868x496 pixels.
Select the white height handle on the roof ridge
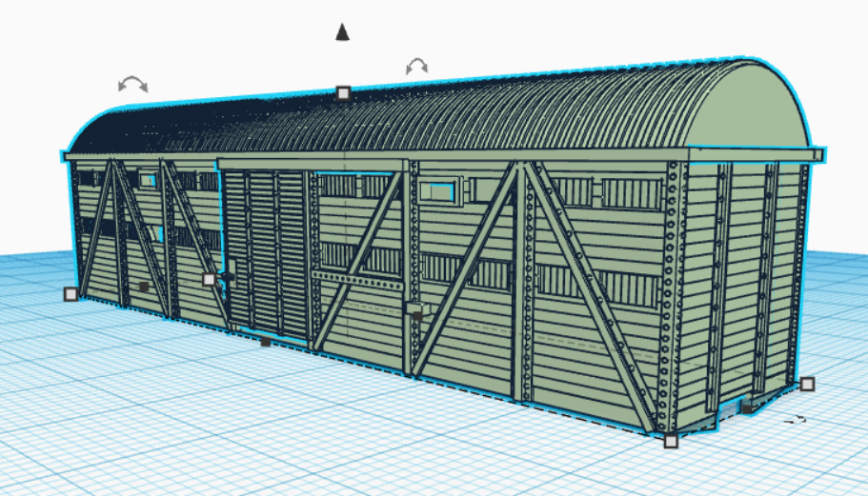point(343,93)
